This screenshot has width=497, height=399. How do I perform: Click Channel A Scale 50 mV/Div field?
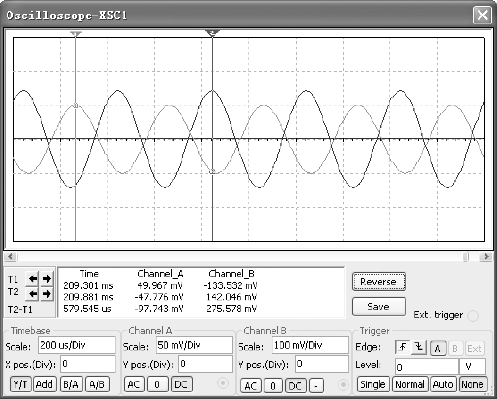tap(194, 345)
